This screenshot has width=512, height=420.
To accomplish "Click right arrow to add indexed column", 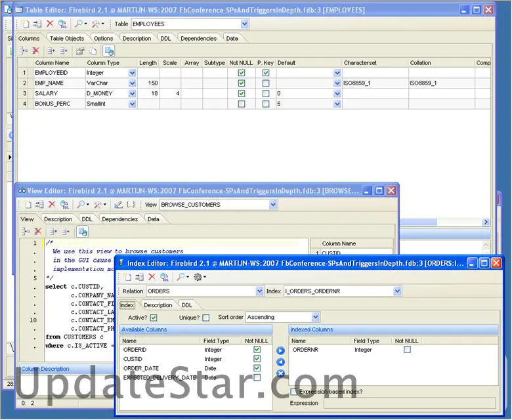I will (280, 351).
